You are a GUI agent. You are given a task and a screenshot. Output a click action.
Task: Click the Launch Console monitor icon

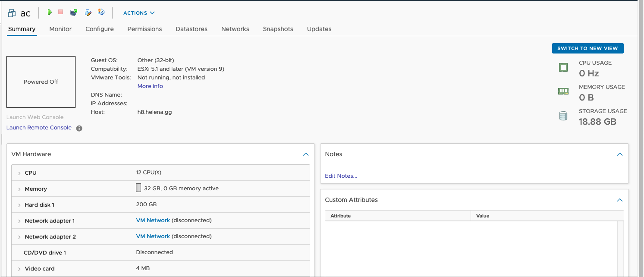[74, 13]
